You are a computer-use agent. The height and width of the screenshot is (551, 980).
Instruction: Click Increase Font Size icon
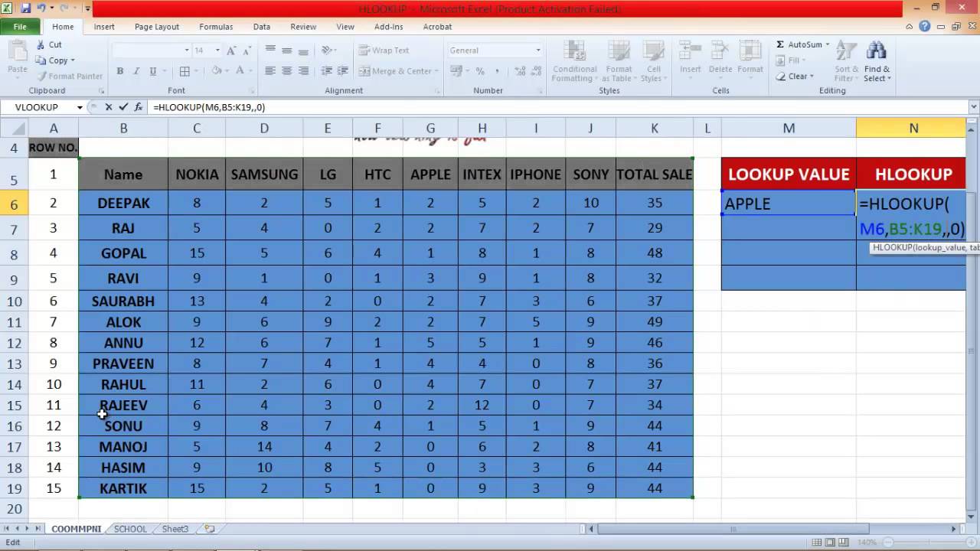tap(233, 51)
